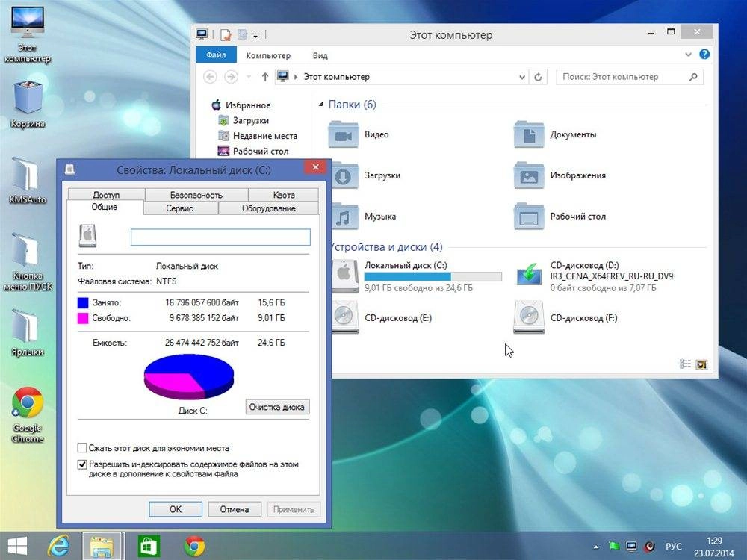The image size is (747, 560).
Task: Open Explorer help with the question mark icon
Action: pos(704,55)
